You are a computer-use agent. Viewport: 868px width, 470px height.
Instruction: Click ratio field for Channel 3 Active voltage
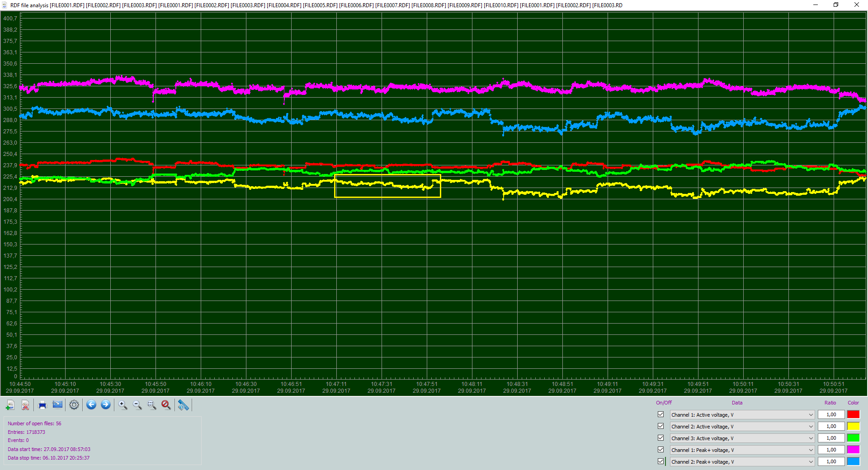pyautogui.click(x=831, y=438)
